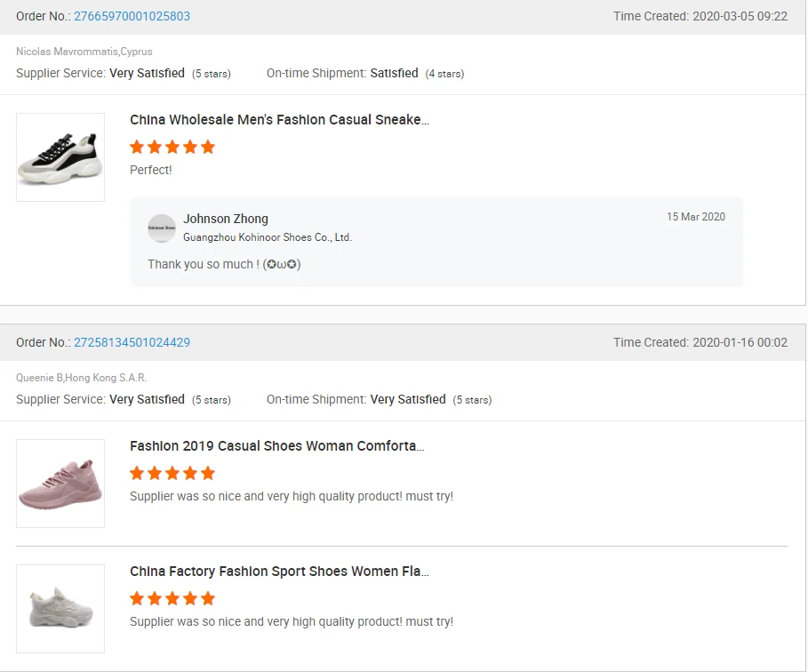
Task: Click star rating under Casual Shoes Woman review
Action: (172, 473)
